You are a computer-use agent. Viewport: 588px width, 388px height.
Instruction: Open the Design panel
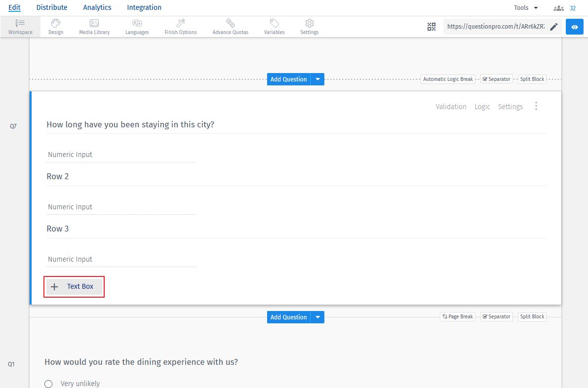pos(55,27)
